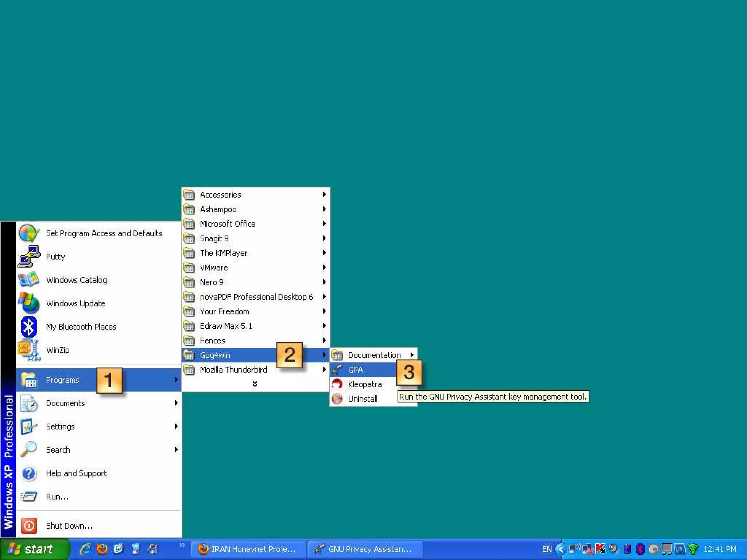This screenshot has height=560, width=747.
Task: Launch WinZip from the Start menu
Action: (x=58, y=350)
